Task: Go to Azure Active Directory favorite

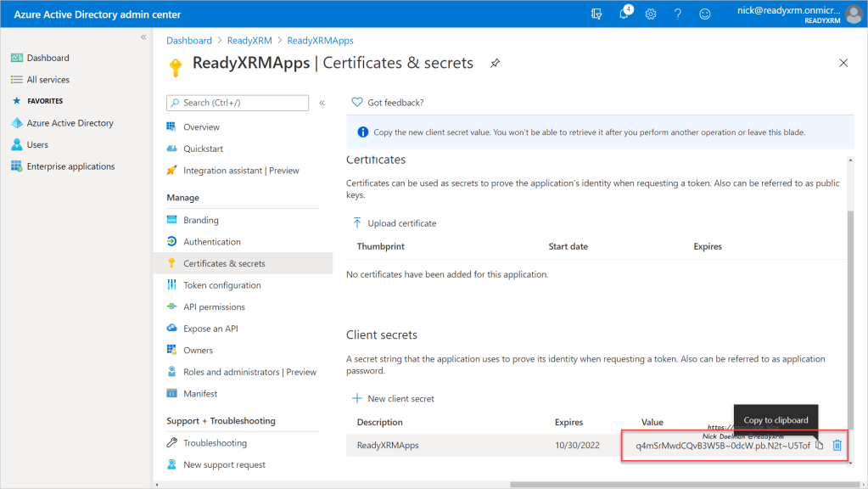Action: pyautogui.click(x=70, y=123)
